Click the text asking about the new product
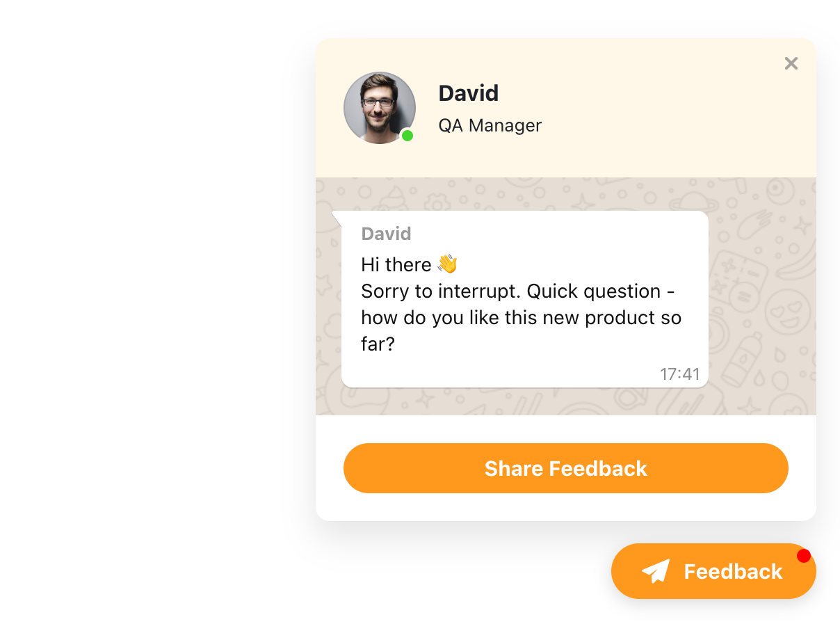 point(520,318)
